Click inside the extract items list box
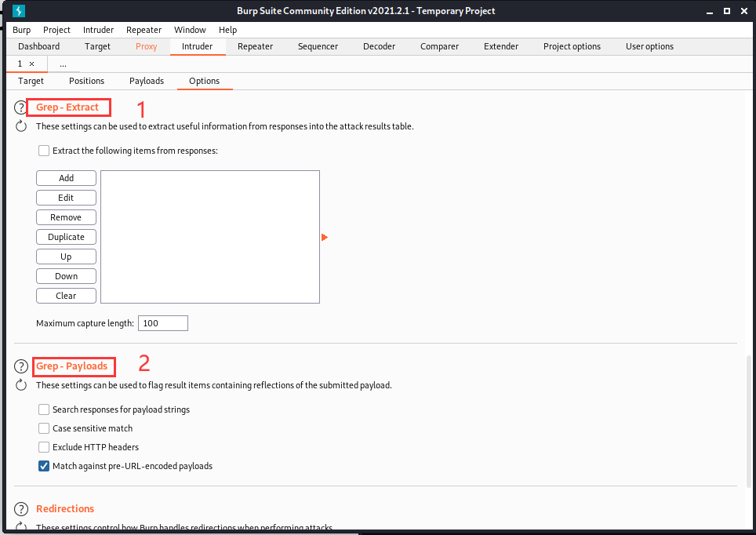This screenshot has width=756, height=535. coord(210,237)
